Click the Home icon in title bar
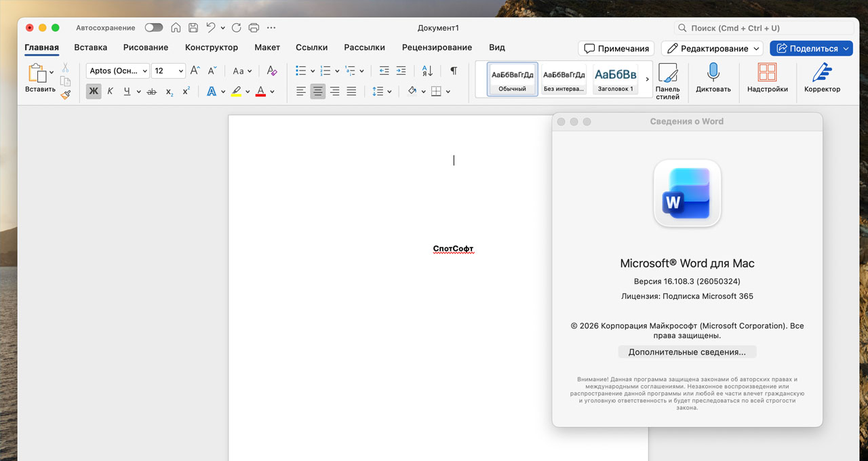The image size is (868, 461). point(176,28)
